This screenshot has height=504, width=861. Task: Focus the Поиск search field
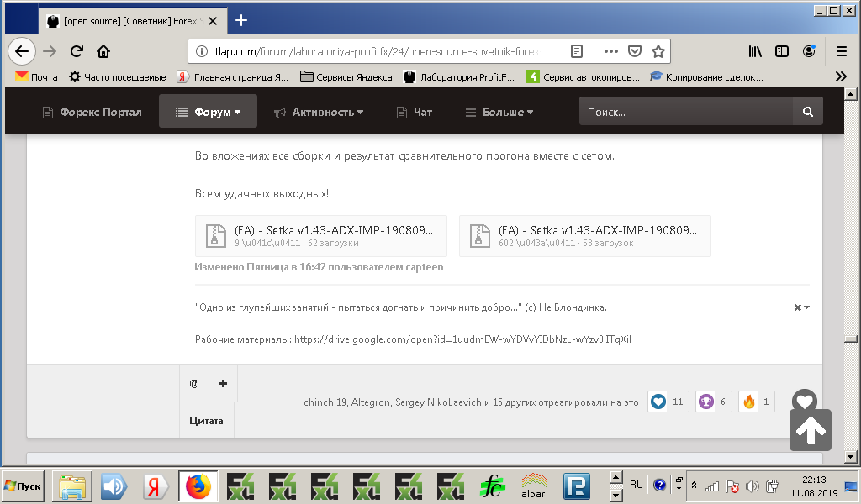tap(686, 112)
